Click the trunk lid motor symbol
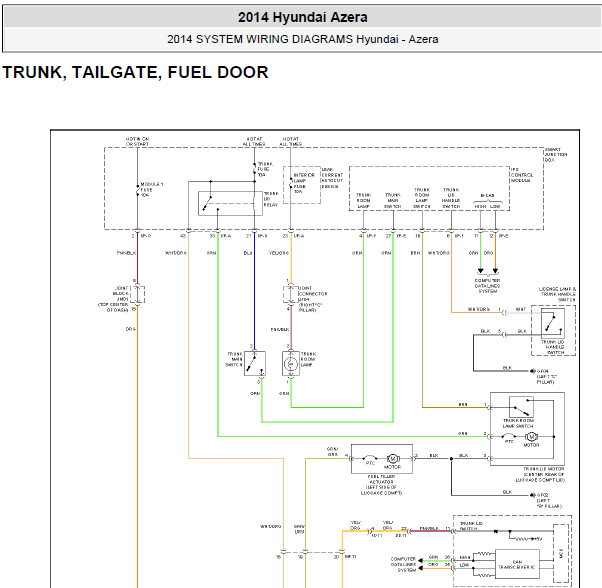This screenshot has height=588, width=602. (531, 437)
